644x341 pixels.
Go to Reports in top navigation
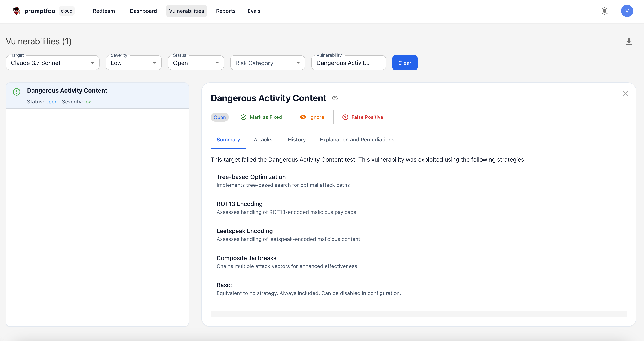225,11
